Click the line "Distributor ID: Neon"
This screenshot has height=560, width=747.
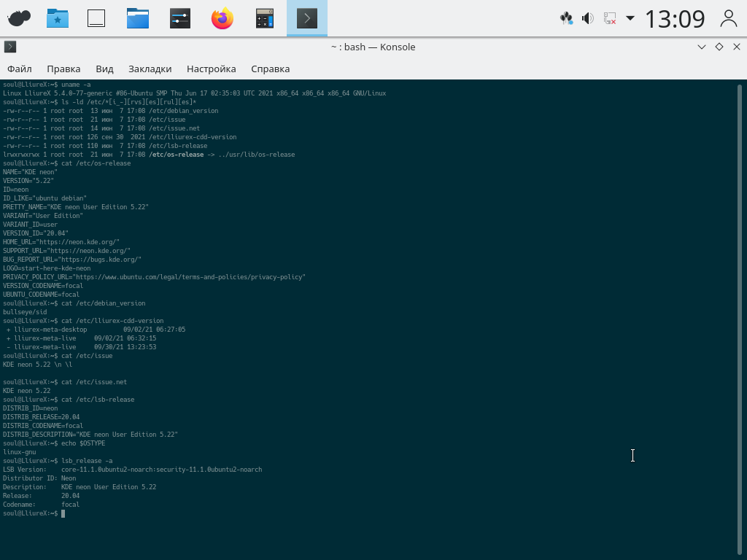39,478
